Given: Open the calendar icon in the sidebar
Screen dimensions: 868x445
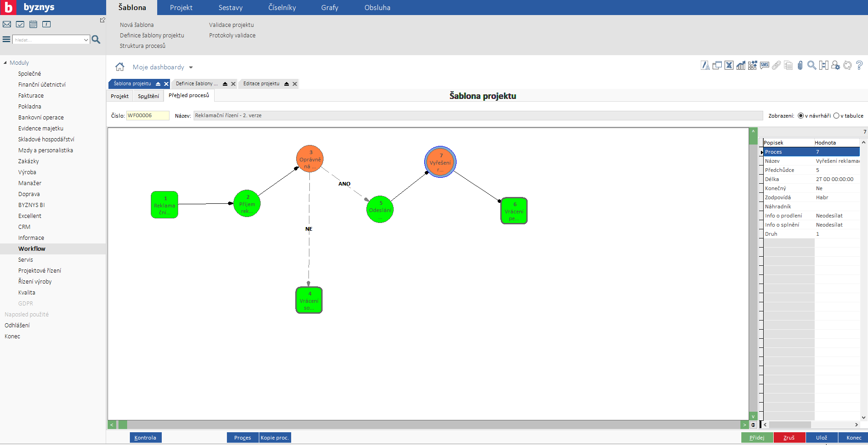Looking at the screenshot, I should (33, 24).
